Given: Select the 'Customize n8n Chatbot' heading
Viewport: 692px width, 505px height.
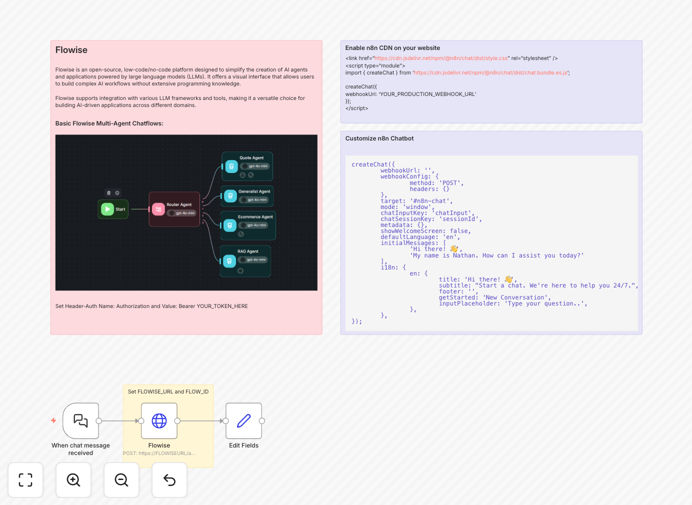Looking at the screenshot, I should [x=380, y=138].
